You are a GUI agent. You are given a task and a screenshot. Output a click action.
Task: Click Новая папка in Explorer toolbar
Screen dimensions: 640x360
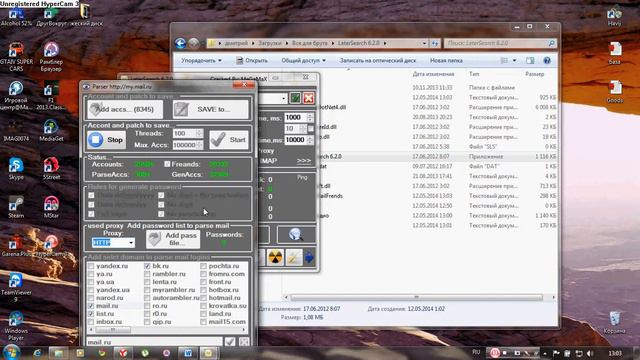tap(446, 60)
